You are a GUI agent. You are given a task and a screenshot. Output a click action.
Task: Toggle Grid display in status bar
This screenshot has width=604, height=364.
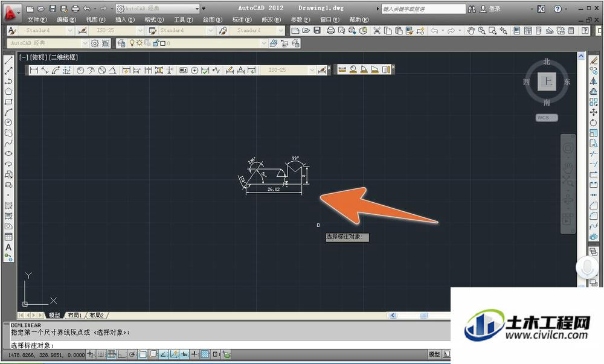click(111, 354)
